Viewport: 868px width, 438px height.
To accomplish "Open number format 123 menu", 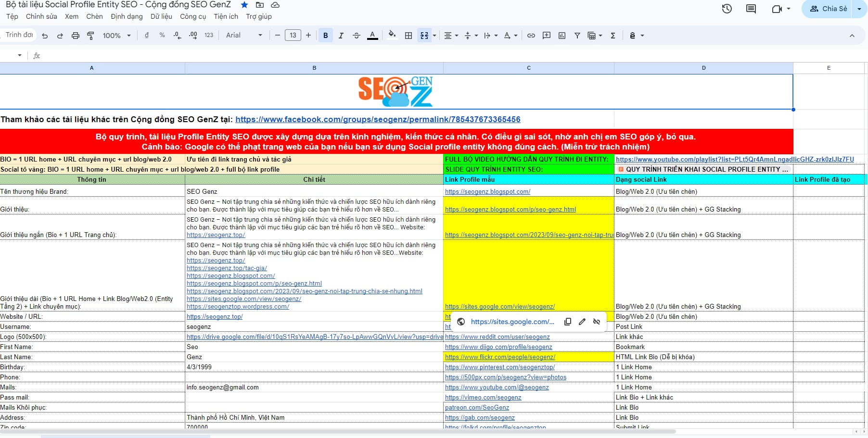I will pos(209,36).
